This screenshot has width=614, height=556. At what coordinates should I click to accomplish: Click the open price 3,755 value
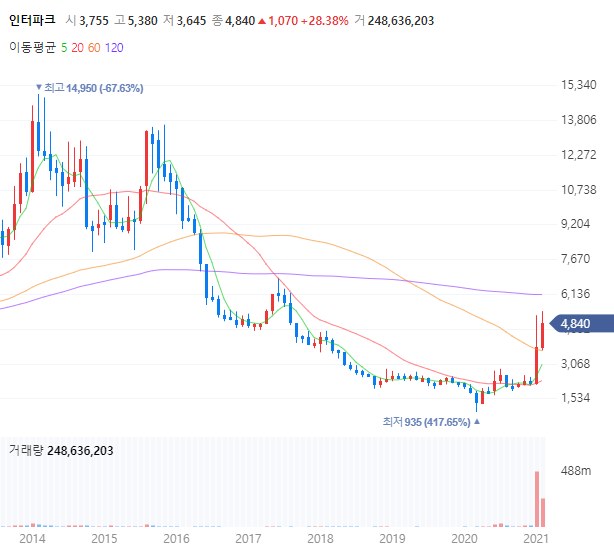94,21
